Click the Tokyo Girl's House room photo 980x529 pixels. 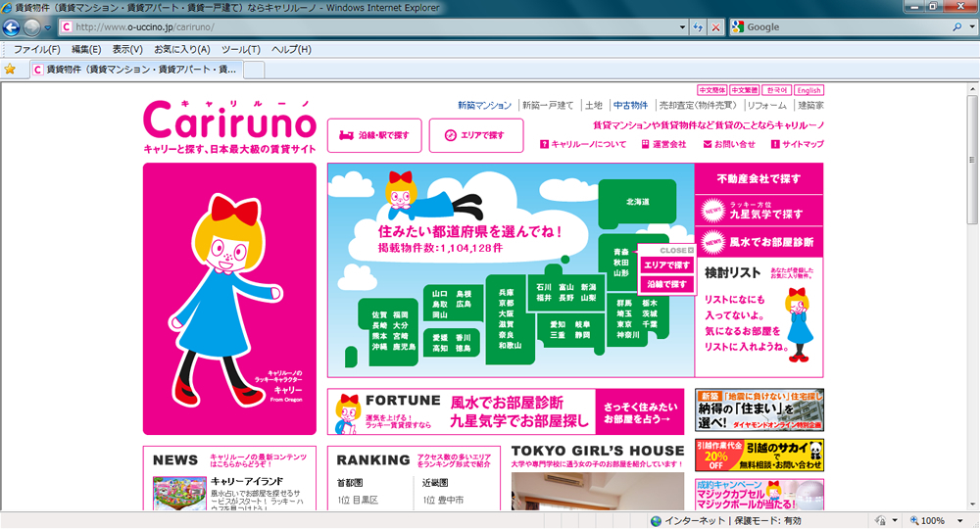point(598,491)
